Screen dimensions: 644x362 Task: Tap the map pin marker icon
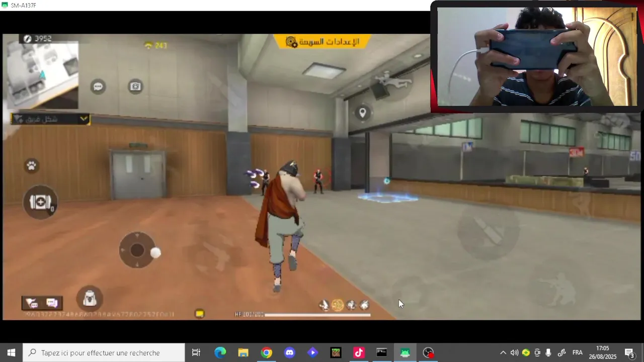click(362, 113)
